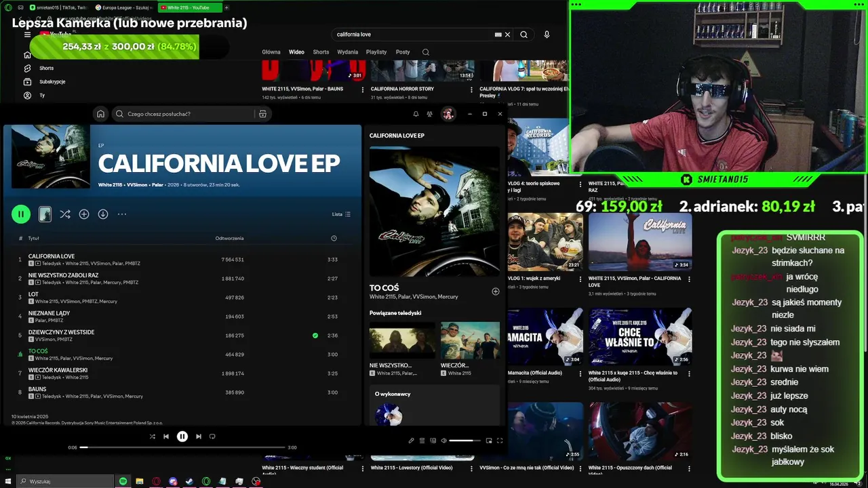This screenshot has width=868, height=488.
Task: Pause playback in the bottom player bar
Action: pyautogui.click(x=182, y=436)
